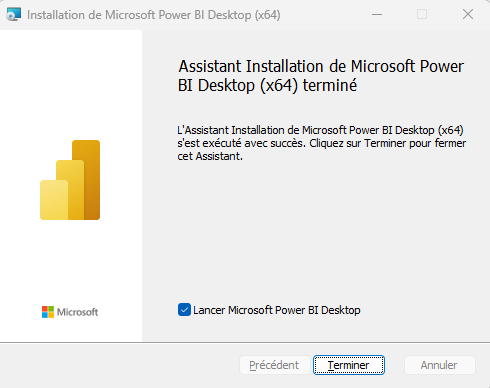Viewport: 490px width, 388px height.
Task: Click the Terminer button to finish setup
Action: click(x=349, y=365)
